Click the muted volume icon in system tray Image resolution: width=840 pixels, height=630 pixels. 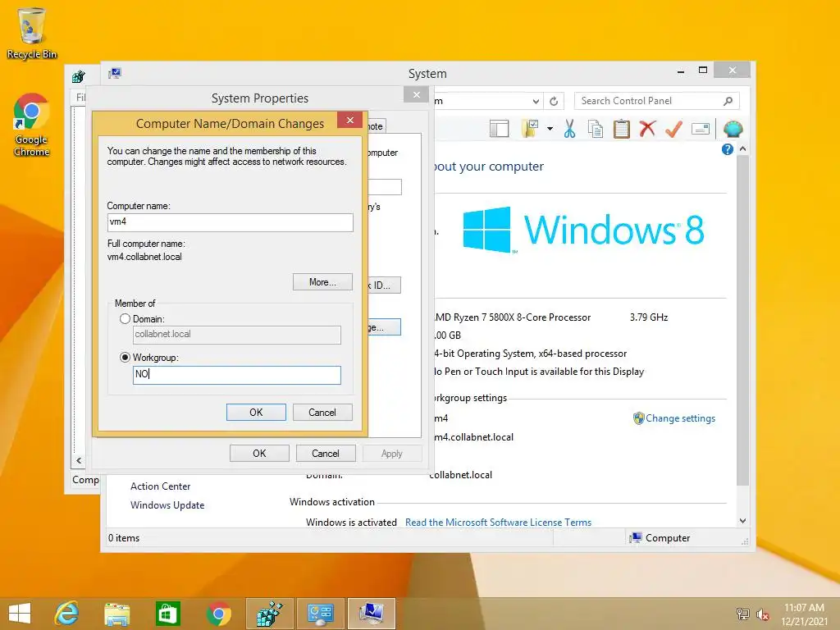coord(762,614)
